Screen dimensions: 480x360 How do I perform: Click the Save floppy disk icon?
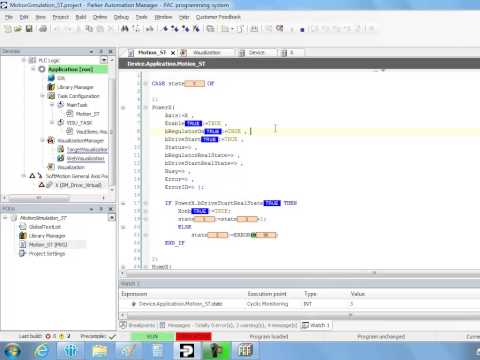[x=29, y=29]
